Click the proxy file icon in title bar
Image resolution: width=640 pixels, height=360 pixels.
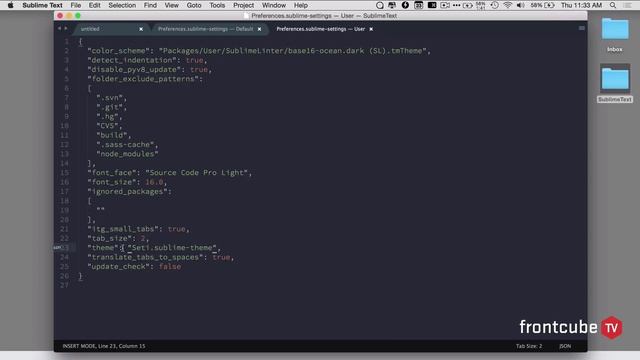[x=246, y=16]
